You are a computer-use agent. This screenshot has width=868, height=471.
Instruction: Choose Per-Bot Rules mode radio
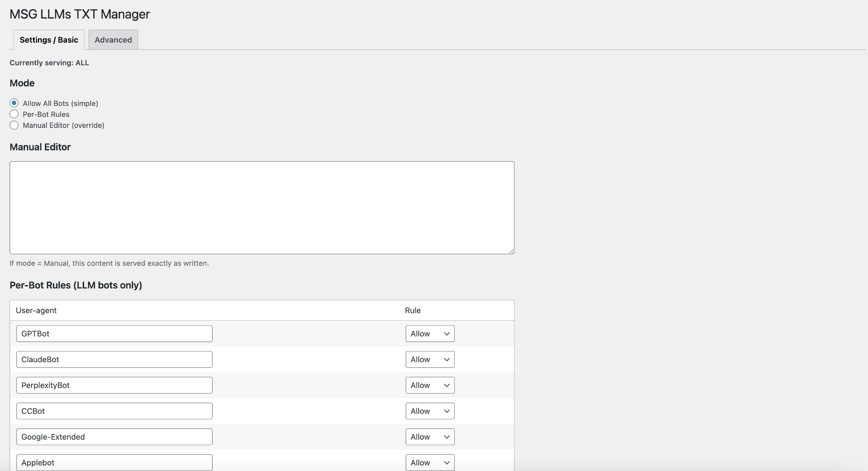(14, 114)
